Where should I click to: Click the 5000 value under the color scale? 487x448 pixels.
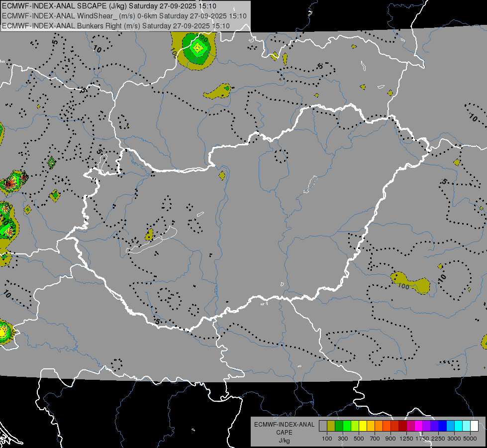coord(470,439)
